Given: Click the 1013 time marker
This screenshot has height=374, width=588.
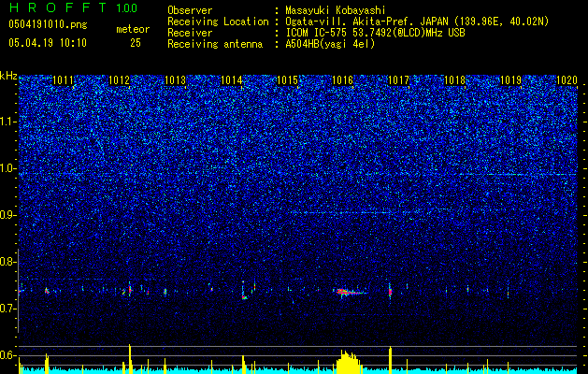Looking at the screenshot, I should pyautogui.click(x=176, y=80).
